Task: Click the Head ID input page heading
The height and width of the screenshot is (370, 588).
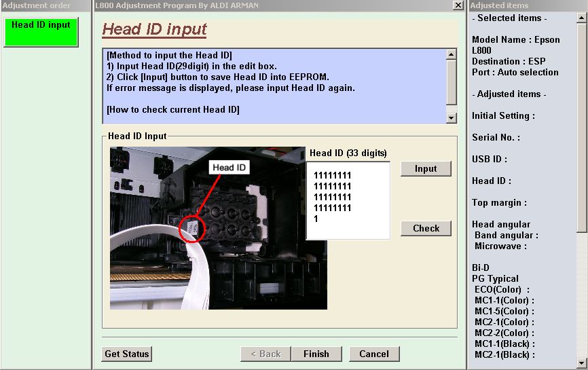Action: pyautogui.click(x=154, y=30)
